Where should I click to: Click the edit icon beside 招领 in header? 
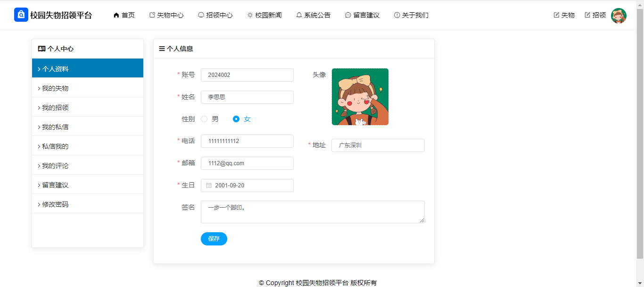tap(587, 15)
